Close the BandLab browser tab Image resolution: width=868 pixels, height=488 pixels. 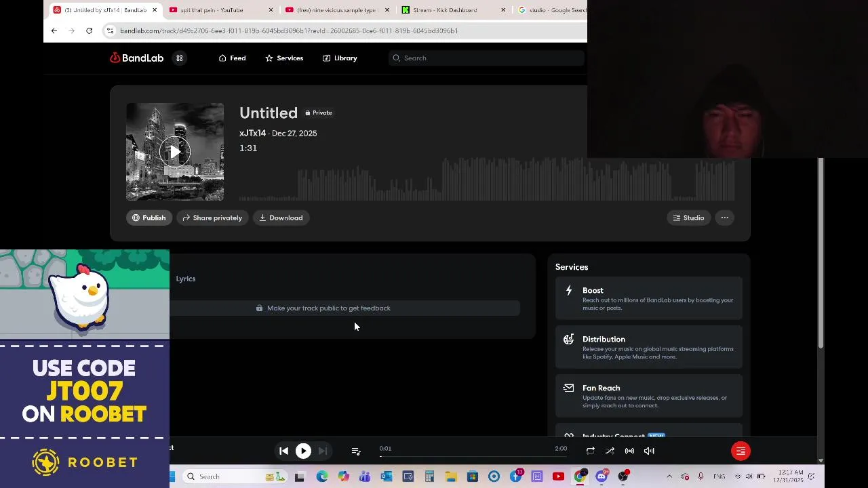point(155,10)
